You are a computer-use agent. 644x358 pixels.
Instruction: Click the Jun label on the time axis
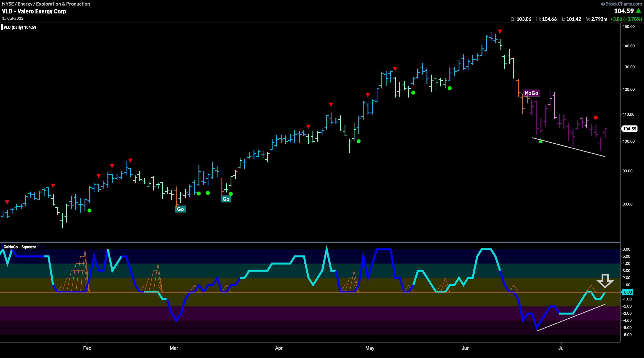(x=465, y=348)
